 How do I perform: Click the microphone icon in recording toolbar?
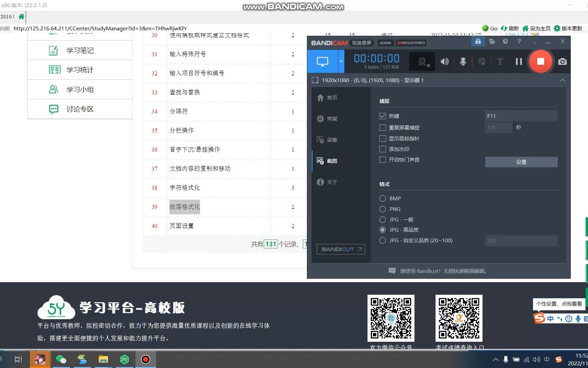point(463,61)
